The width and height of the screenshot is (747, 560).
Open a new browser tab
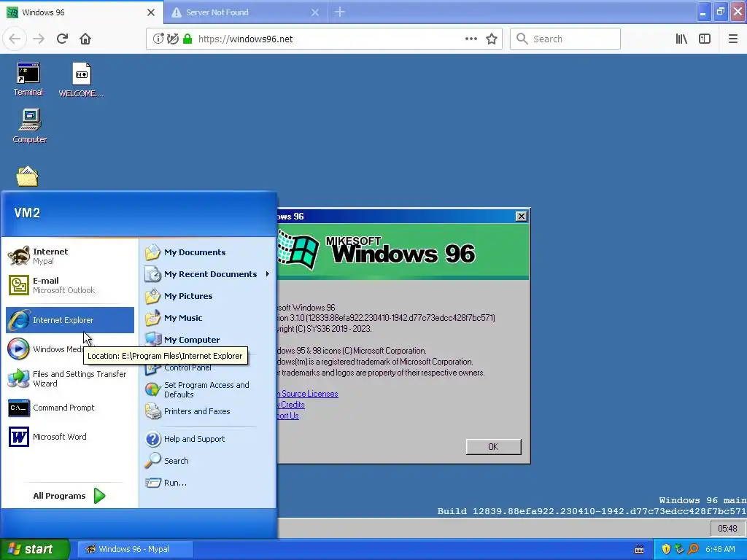click(340, 12)
